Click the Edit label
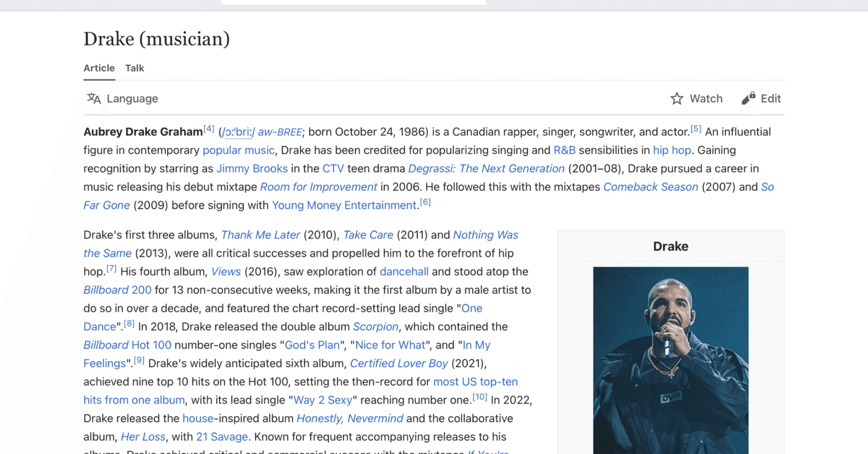 [771, 98]
